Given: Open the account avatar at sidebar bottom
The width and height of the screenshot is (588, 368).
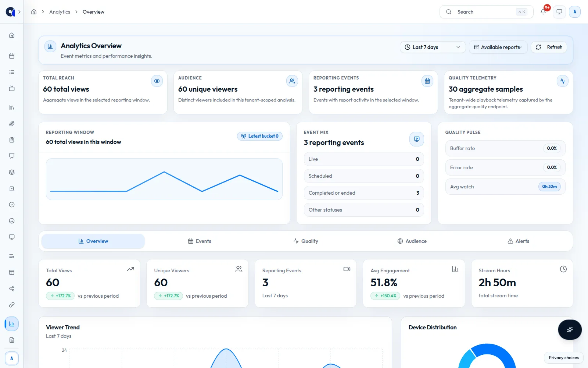Looking at the screenshot, I should 12,358.
